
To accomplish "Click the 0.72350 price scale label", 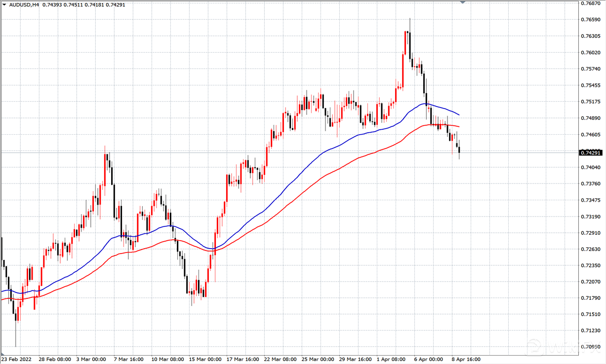I will click(590, 265).
